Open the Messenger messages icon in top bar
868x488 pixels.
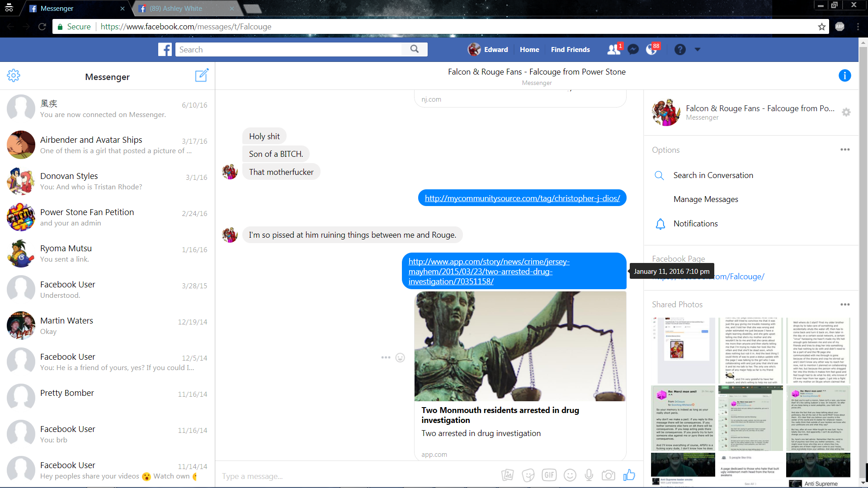pyautogui.click(x=633, y=49)
